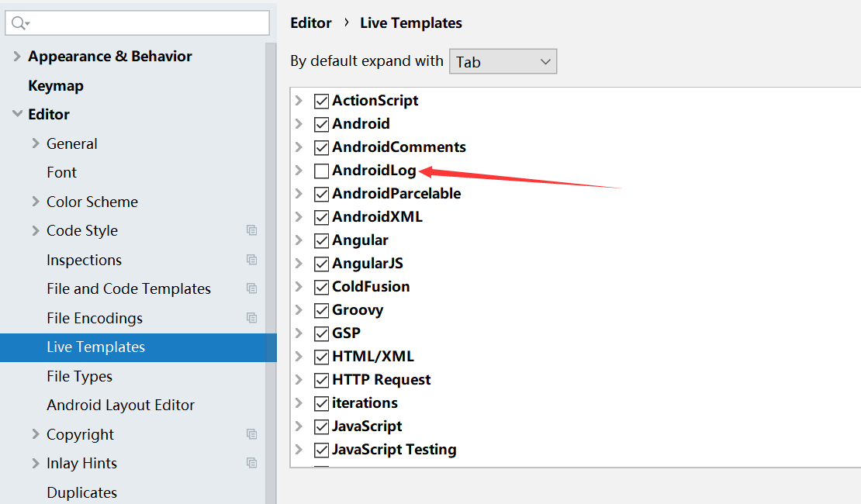This screenshot has width=861, height=504.
Task: Disable the Groovy template group checkbox
Action: click(321, 310)
